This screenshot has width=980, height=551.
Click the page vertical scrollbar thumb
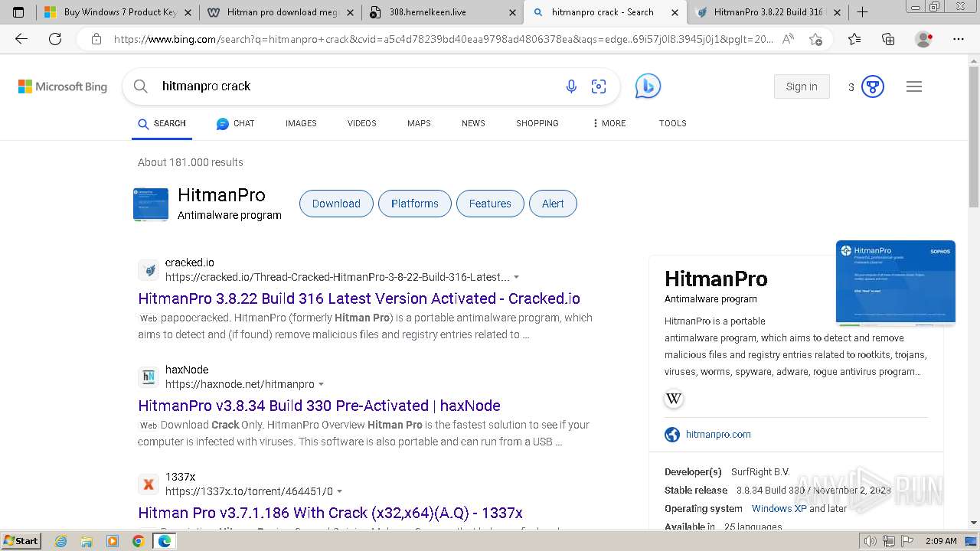click(974, 138)
